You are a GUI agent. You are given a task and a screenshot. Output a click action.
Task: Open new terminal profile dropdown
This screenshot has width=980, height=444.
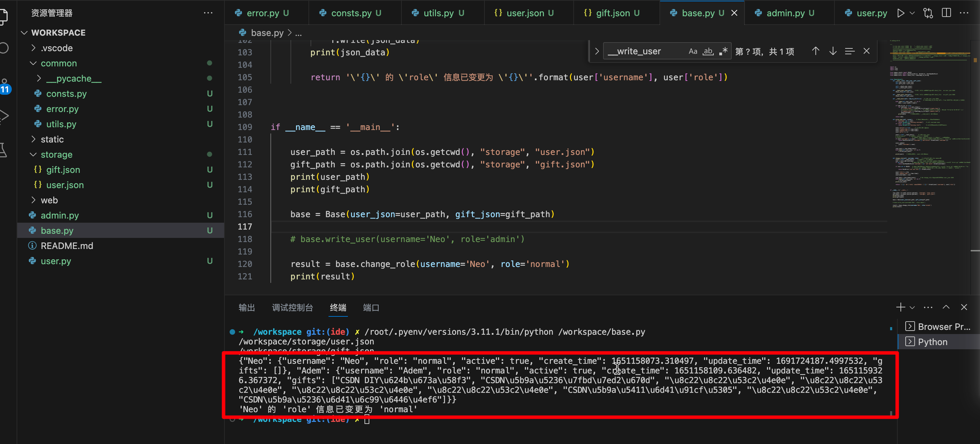[x=912, y=307]
